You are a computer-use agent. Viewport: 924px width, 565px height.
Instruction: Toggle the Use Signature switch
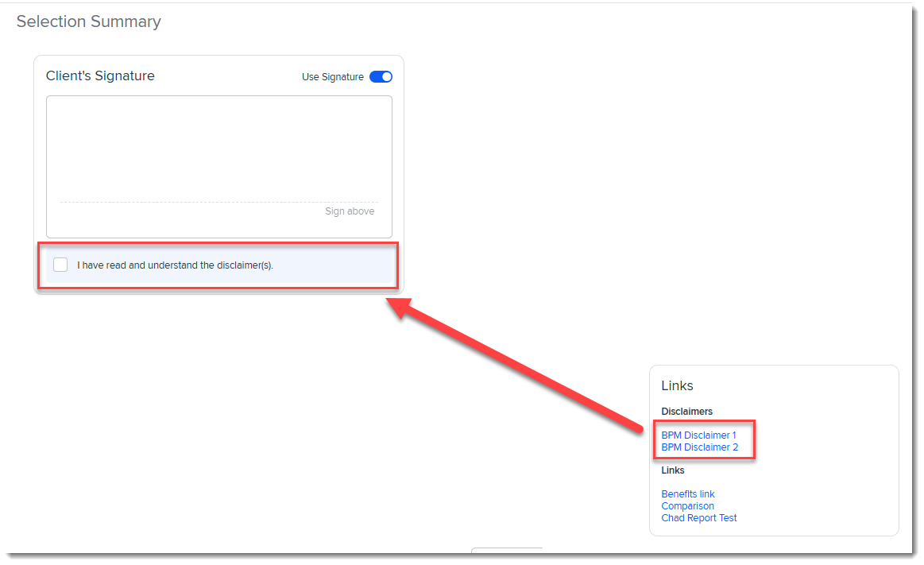pyautogui.click(x=381, y=77)
